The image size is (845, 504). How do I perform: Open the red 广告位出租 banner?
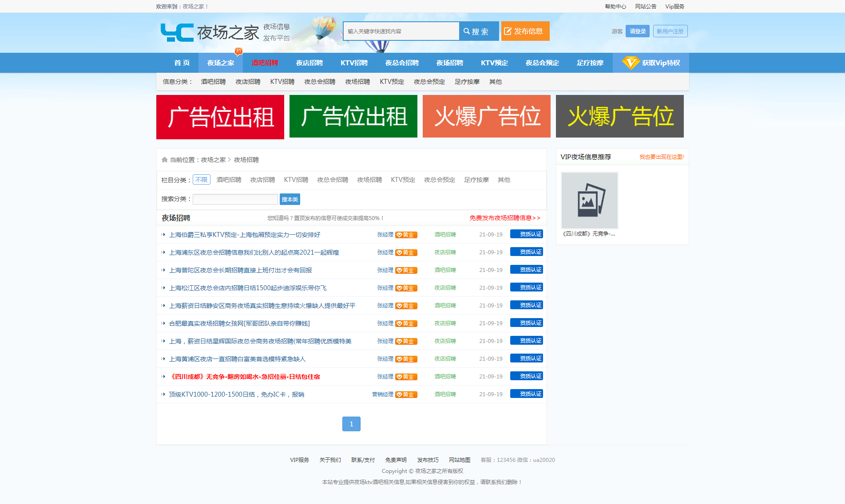[220, 117]
